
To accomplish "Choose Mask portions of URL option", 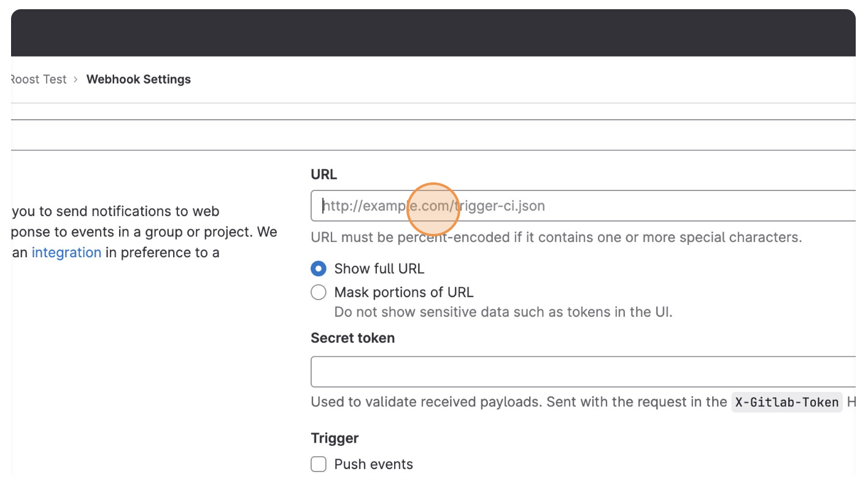I will (319, 292).
